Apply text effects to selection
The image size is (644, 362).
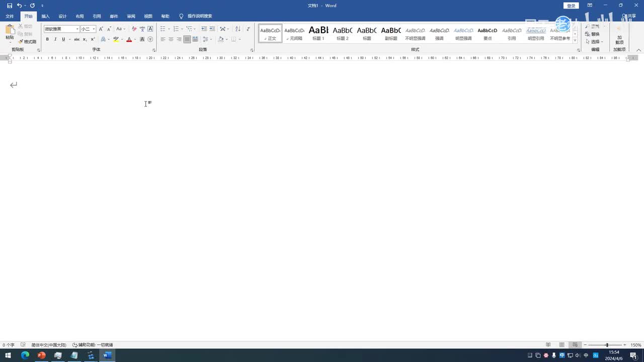(x=104, y=39)
